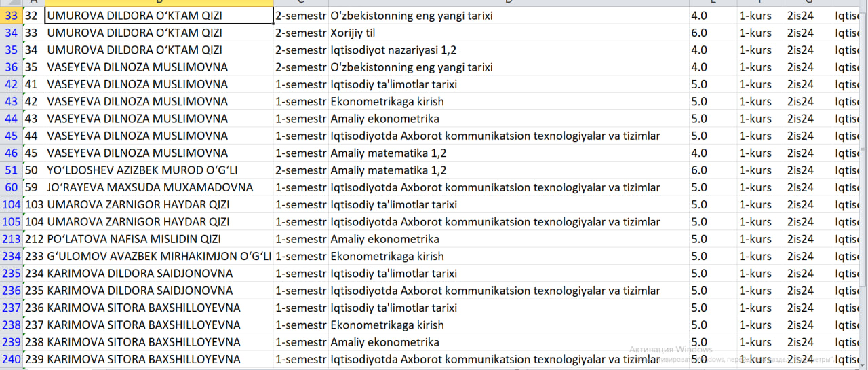Click number 50 in column A
The width and height of the screenshot is (868, 370).
click(x=33, y=170)
